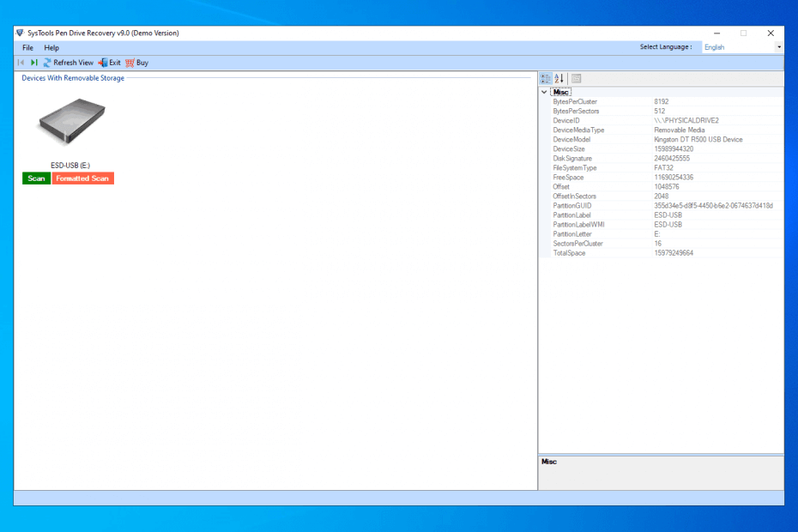The height and width of the screenshot is (532, 798).
Task: Click the Removable Media value
Action: [x=680, y=130]
